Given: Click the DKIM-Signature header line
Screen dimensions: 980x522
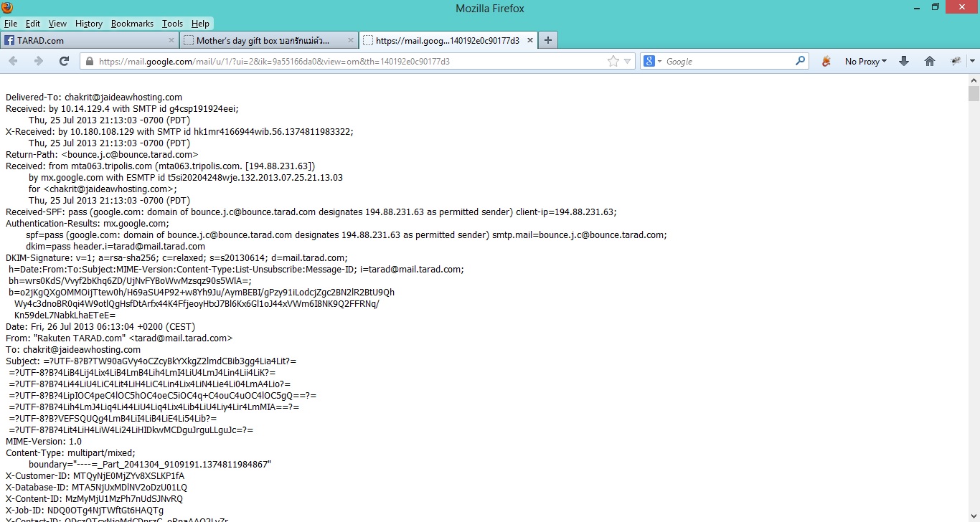Looking at the screenshot, I should click(176, 258).
